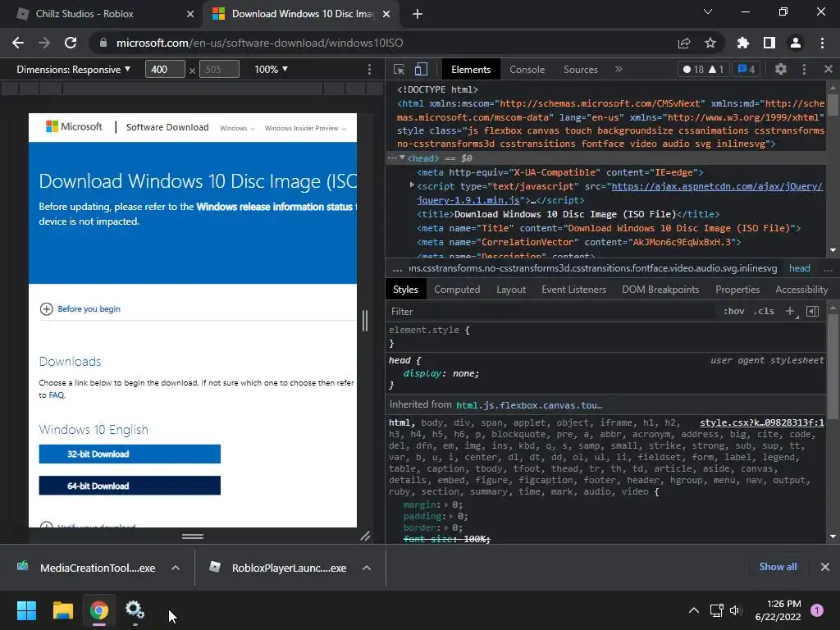Viewport: 840px width, 630px height.
Task: Click the 32-bit Download button
Action: click(130, 454)
